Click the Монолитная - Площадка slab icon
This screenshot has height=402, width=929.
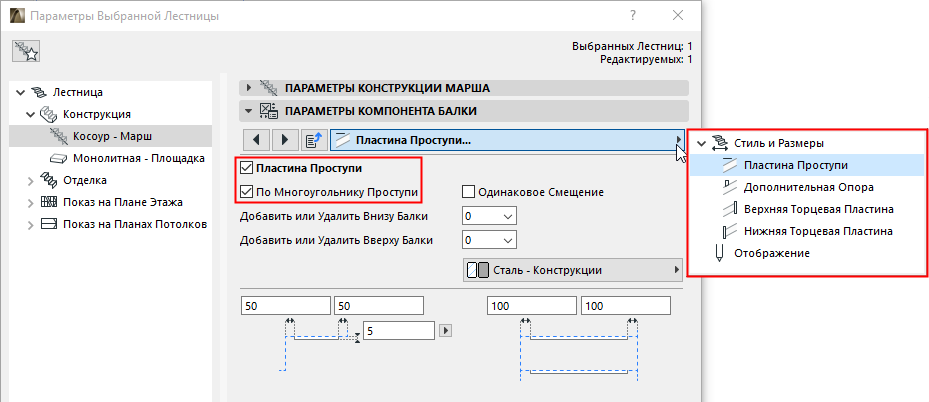(59, 158)
